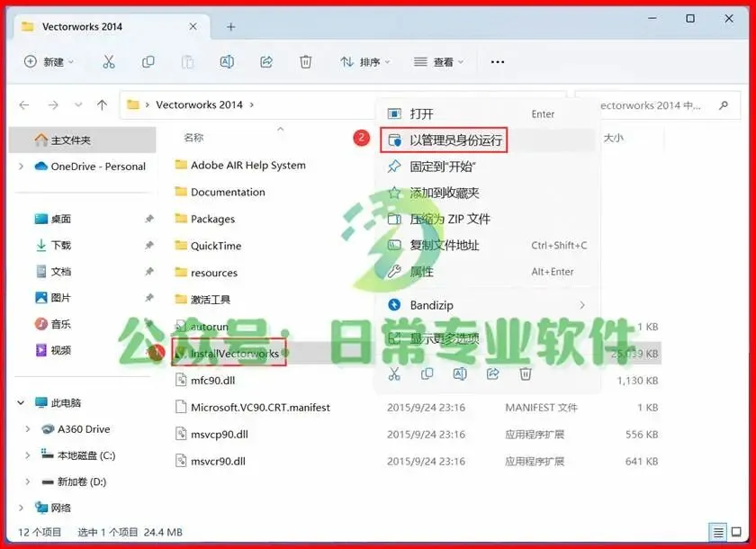The width and height of the screenshot is (756, 549).
Task: Click rename icon at context menu bottom
Action: (460, 373)
